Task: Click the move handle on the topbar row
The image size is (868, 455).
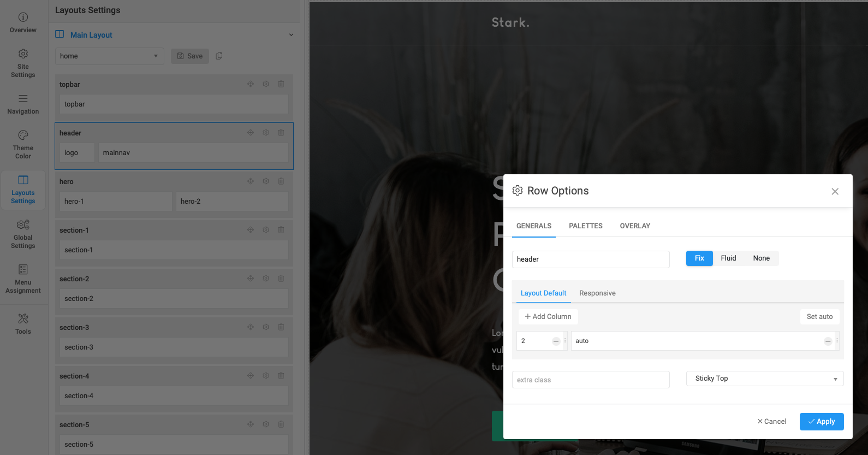Action: click(x=251, y=84)
